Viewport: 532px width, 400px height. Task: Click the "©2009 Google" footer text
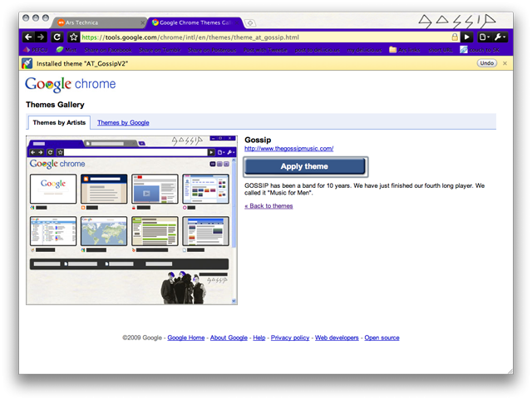tap(142, 338)
